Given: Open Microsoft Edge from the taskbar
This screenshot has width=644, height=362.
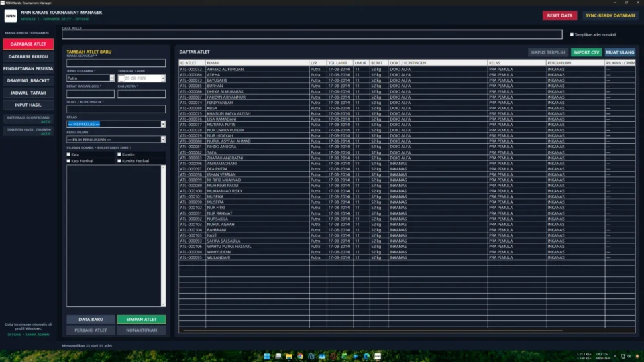Looking at the screenshot, I should [x=366, y=356].
